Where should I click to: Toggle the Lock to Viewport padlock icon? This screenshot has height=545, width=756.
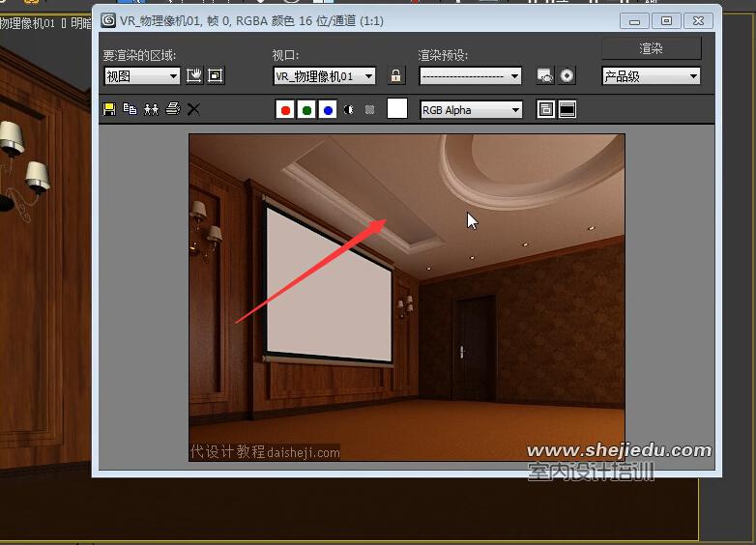pyautogui.click(x=395, y=75)
